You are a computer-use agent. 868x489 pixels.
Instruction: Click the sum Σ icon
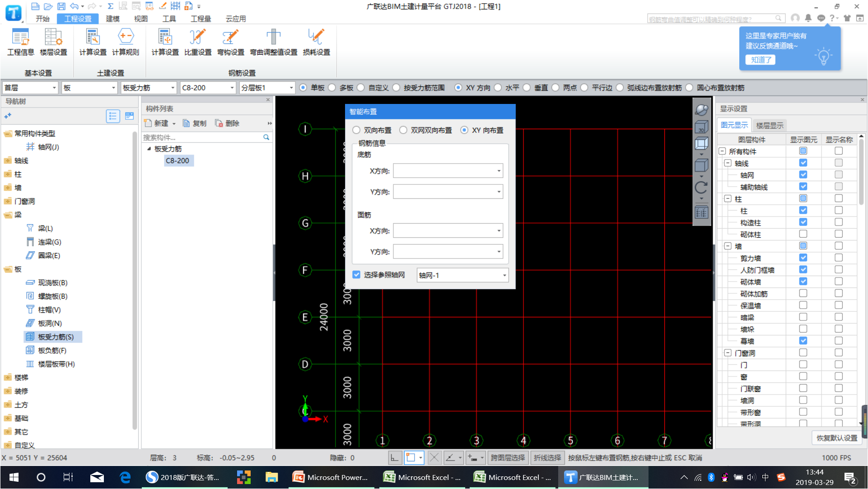tap(110, 6)
